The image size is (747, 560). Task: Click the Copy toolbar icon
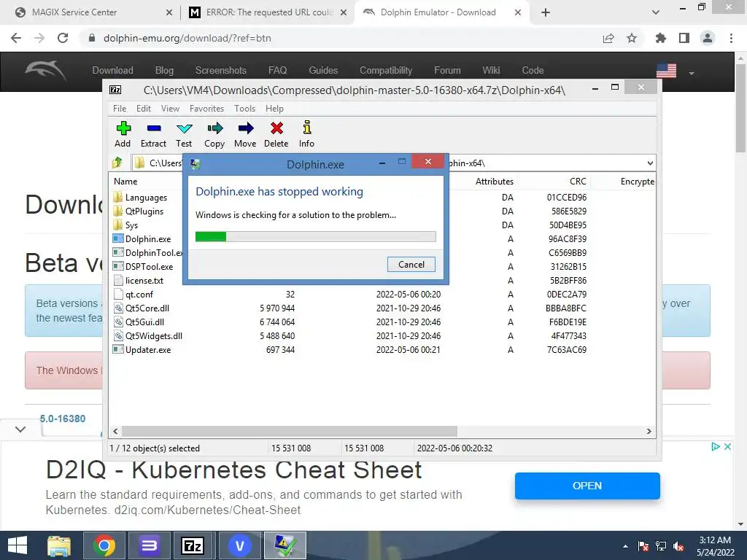point(215,128)
